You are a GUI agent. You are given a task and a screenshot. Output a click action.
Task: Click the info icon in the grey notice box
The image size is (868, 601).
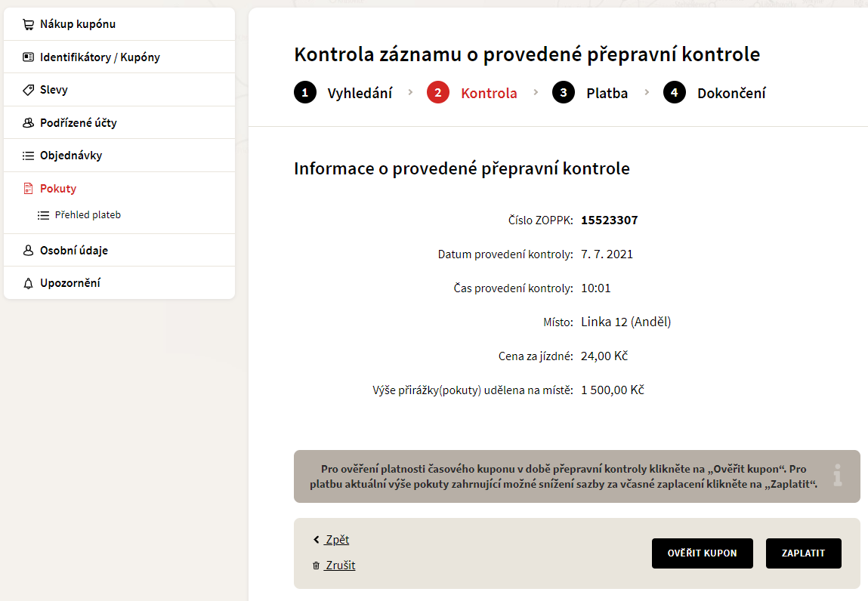tap(838, 476)
